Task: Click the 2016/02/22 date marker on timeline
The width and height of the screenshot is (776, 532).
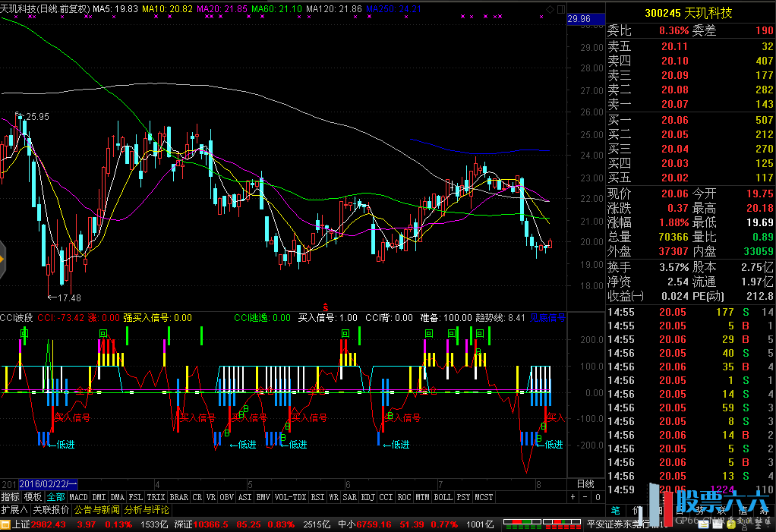Action: 49,483
